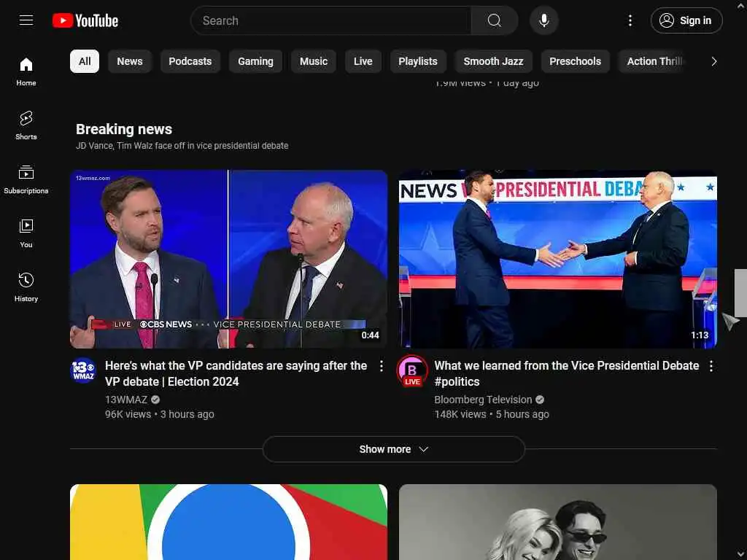This screenshot has width=747, height=560.
Task: Show next filter chips with arrow
Action: 713,61
